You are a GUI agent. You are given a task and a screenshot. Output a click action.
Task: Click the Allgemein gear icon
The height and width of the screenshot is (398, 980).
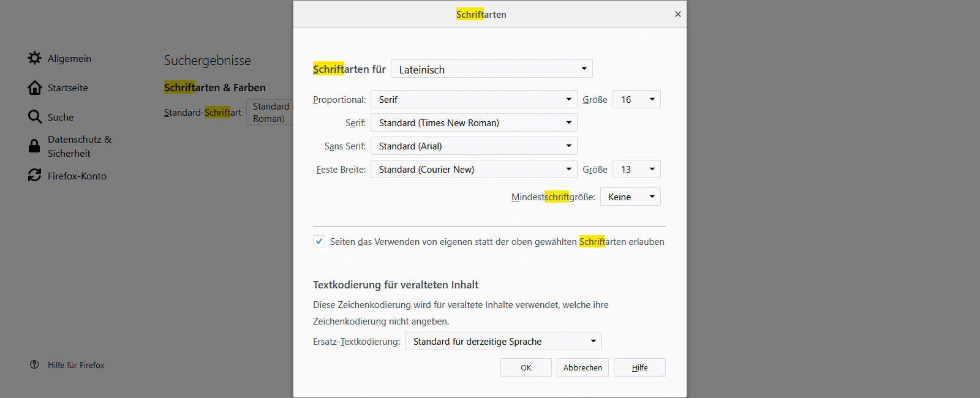point(35,58)
